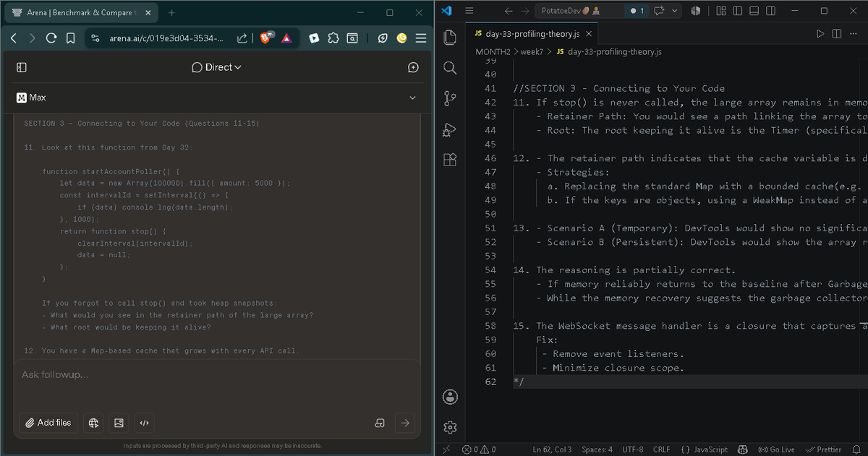Screen dimensions: 868x456
Task: Start a new chat with plus icon
Action: tap(413, 67)
